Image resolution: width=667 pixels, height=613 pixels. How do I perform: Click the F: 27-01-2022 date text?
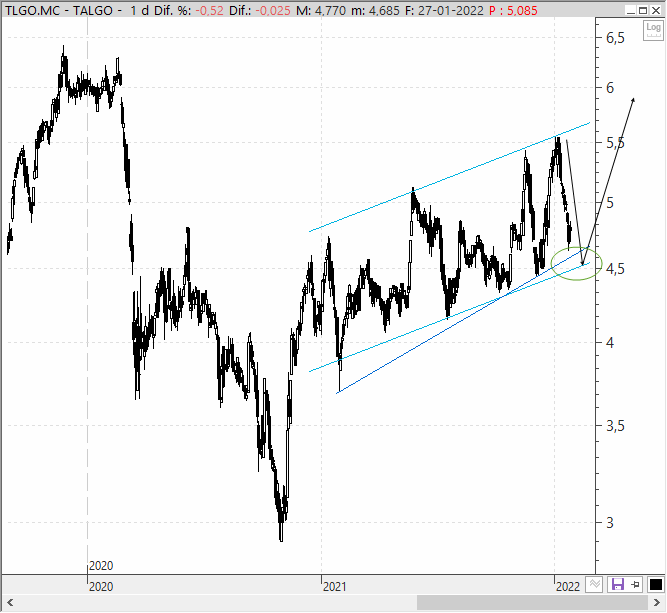(444, 10)
